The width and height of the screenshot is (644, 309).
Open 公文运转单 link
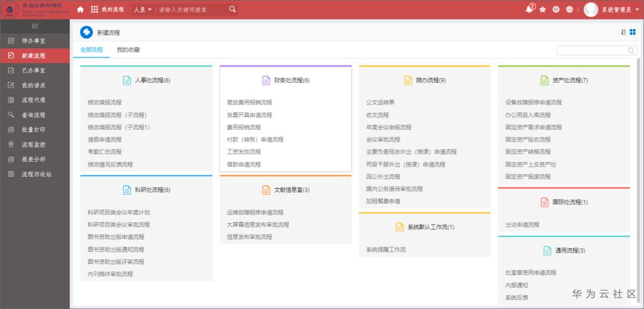coord(380,102)
